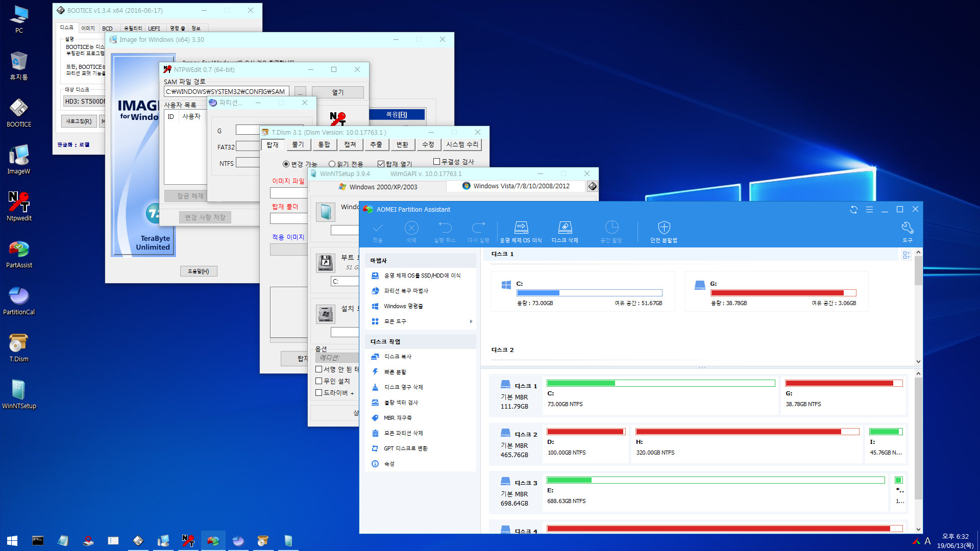The width and height of the screenshot is (980, 551).
Task: Click the H: partition bar on Disk 2
Action: 747,432
